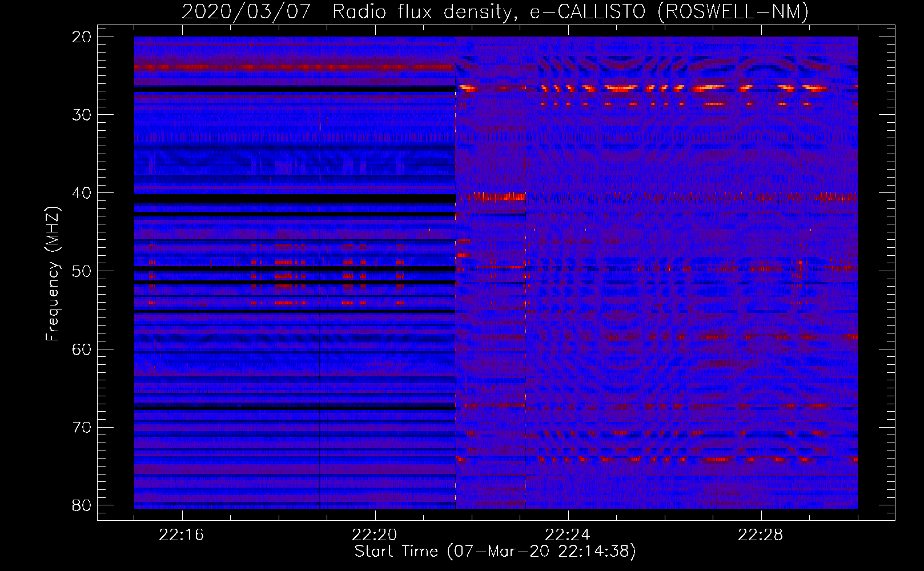Viewport: 924px width, 571px height.
Task: Click the 60 frequency tick label
Action: click(x=81, y=349)
